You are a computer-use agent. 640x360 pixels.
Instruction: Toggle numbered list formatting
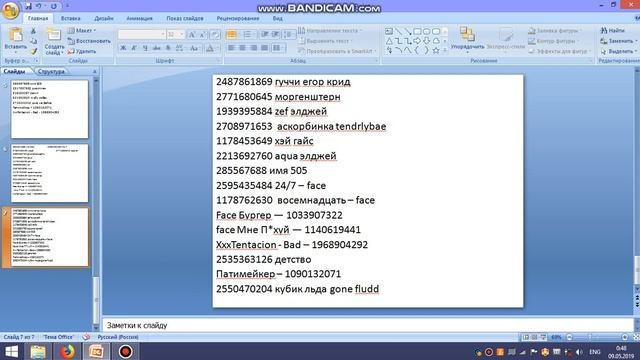coord(247,35)
